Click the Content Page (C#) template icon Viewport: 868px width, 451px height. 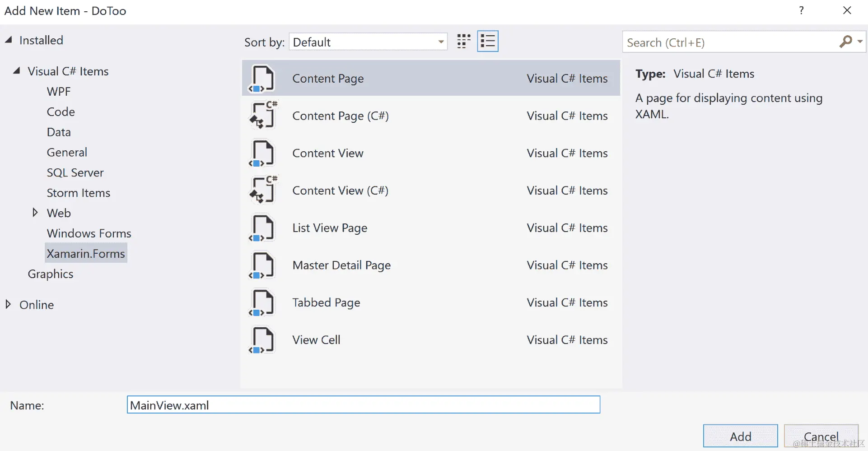(263, 115)
